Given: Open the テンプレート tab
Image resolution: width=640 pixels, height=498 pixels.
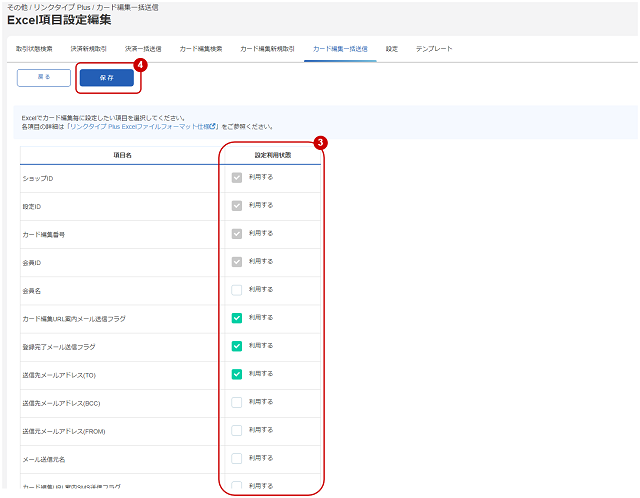Looking at the screenshot, I should point(434,49).
